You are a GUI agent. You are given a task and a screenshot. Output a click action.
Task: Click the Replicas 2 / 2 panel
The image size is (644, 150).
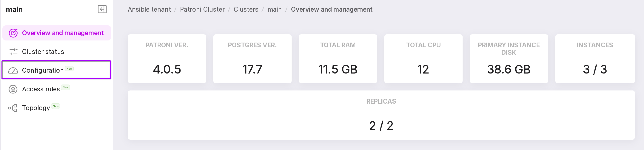[x=381, y=115]
